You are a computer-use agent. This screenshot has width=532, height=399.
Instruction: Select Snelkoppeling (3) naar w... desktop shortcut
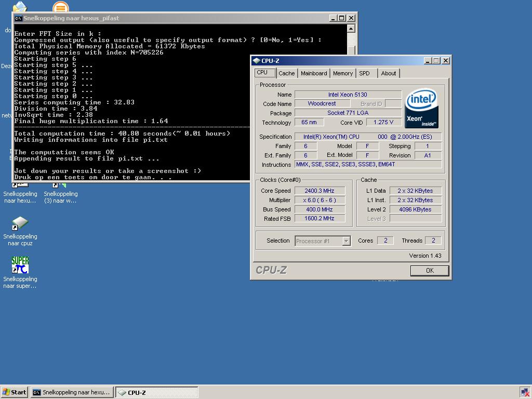[61, 193]
